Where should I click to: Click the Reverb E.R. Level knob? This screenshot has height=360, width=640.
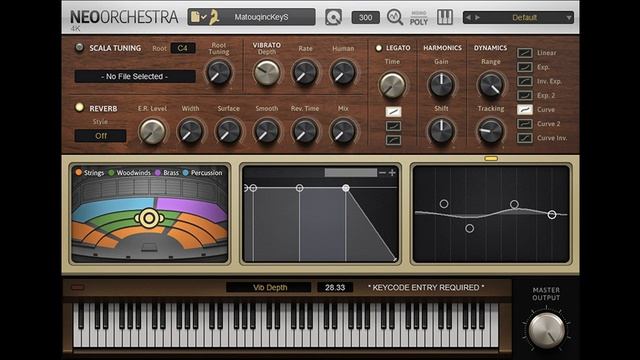152,131
